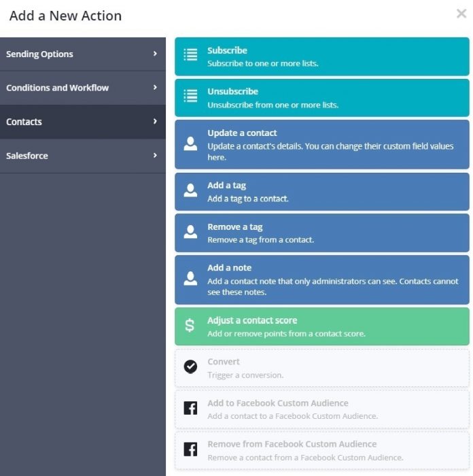
Task: Expand the Conditions and Workflow chevron
Action: (155, 88)
